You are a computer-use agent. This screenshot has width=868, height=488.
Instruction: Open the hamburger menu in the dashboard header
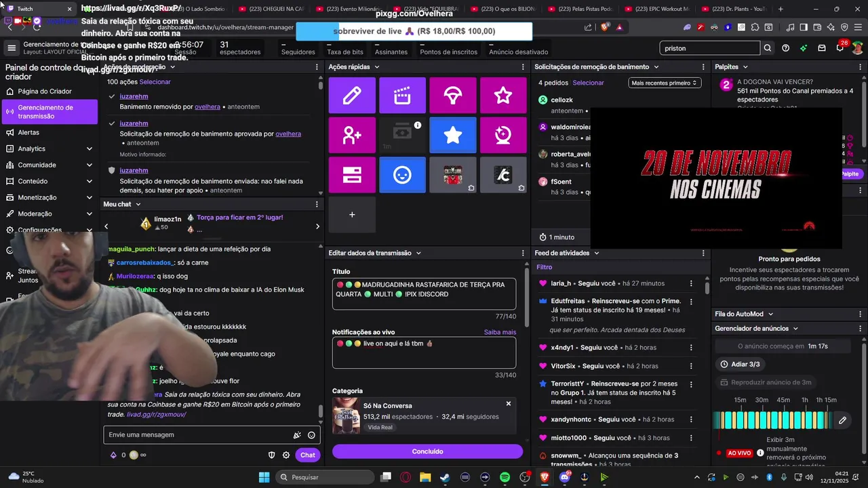point(12,48)
